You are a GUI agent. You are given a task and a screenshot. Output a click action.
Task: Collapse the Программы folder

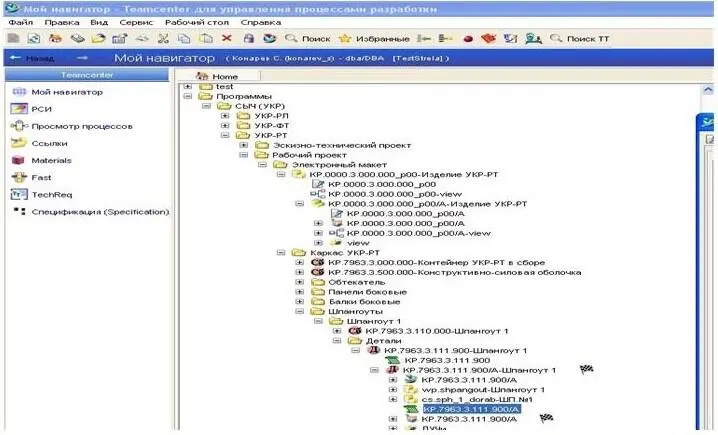point(188,96)
